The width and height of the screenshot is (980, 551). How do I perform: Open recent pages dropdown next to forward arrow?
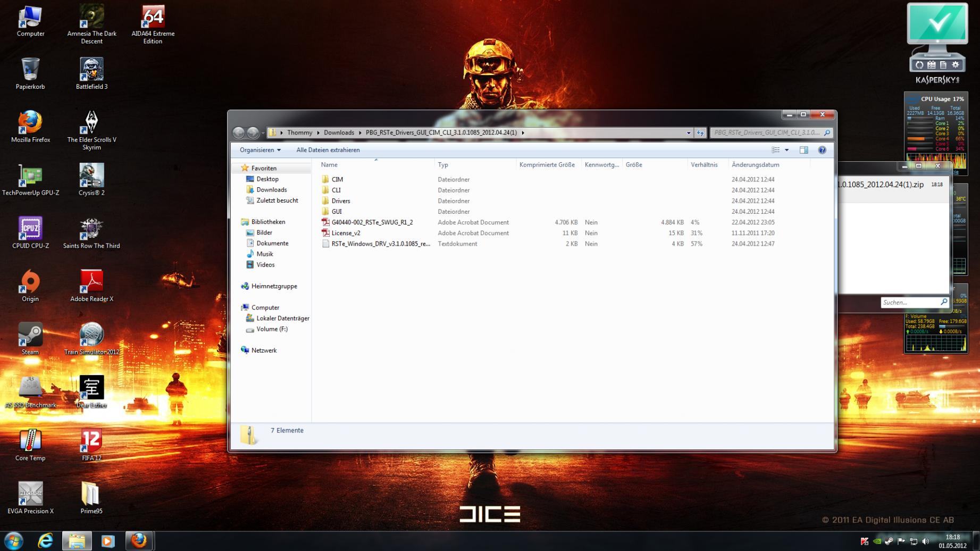[263, 133]
